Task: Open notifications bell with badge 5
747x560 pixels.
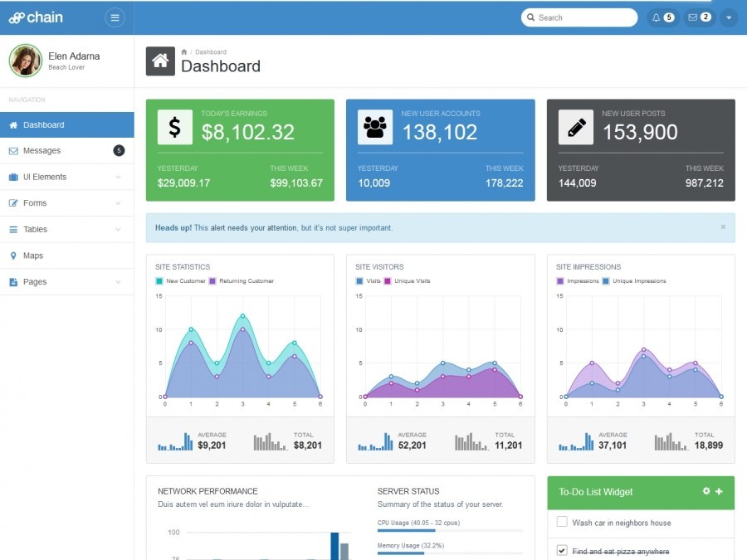Action: click(662, 17)
